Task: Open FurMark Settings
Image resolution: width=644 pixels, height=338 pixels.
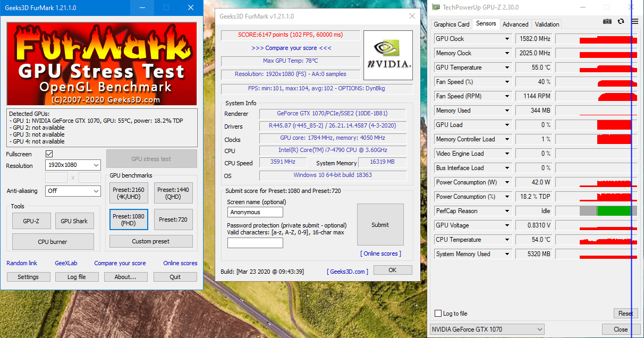Action: point(28,277)
